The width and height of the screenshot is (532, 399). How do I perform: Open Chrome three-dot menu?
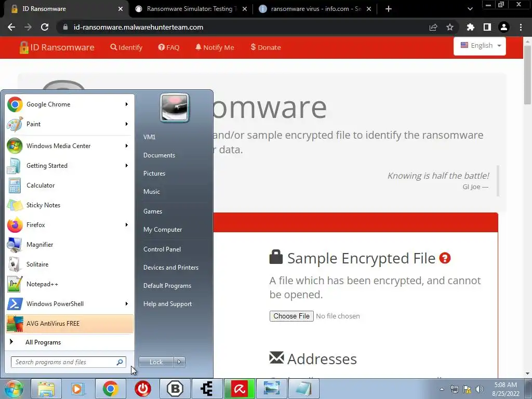pos(521,27)
